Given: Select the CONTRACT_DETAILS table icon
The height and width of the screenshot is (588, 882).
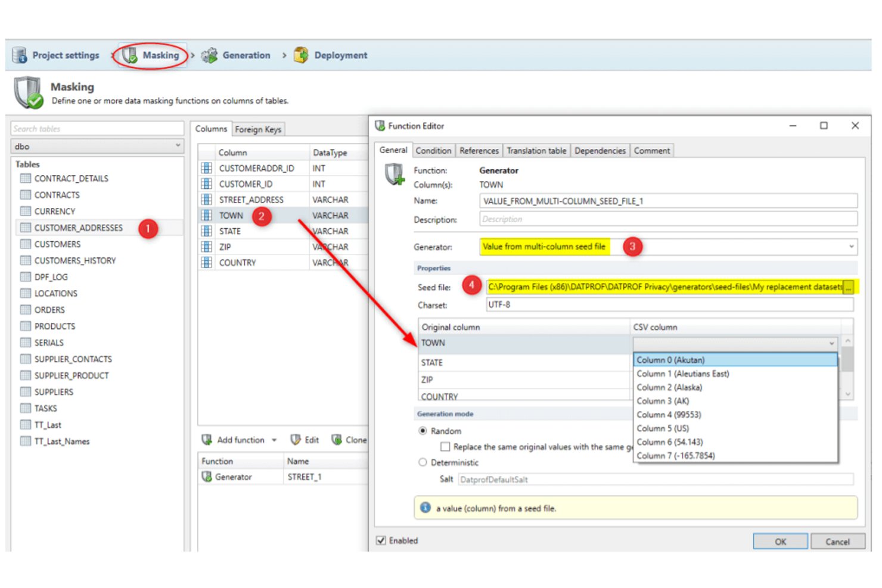Looking at the screenshot, I should 26,178.
